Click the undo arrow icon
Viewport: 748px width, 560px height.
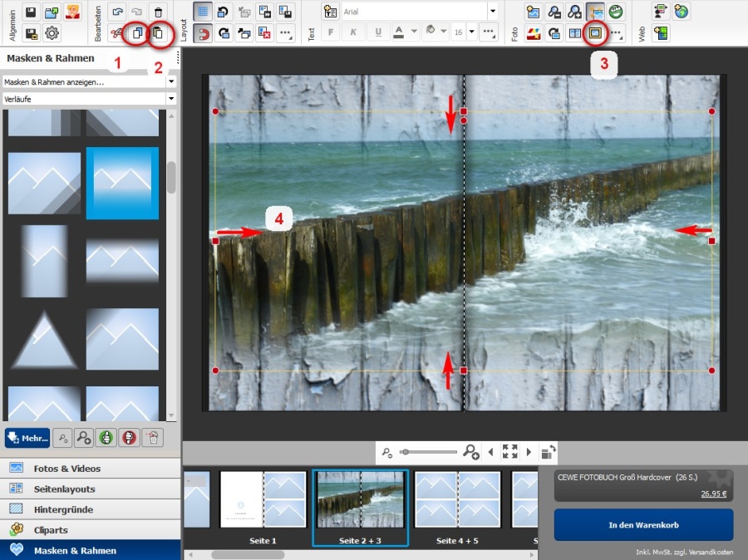coord(117,12)
